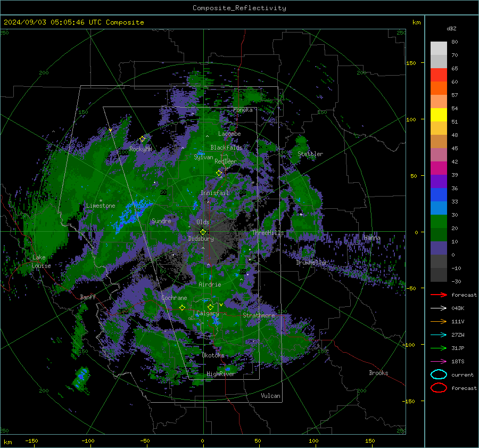Select yellow diamond marker below RedDeer
Image resolution: width=479 pixels, height=448 pixels.
tap(219, 173)
